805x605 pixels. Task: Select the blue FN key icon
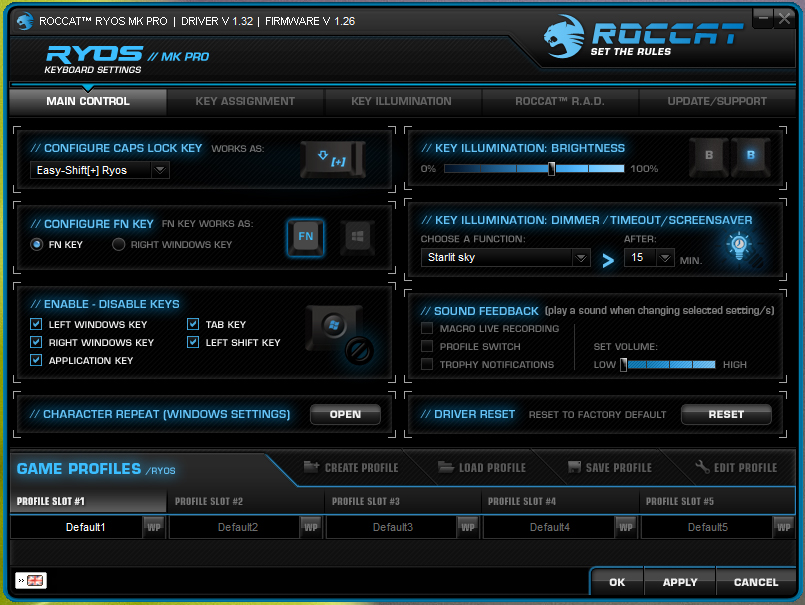coord(305,237)
